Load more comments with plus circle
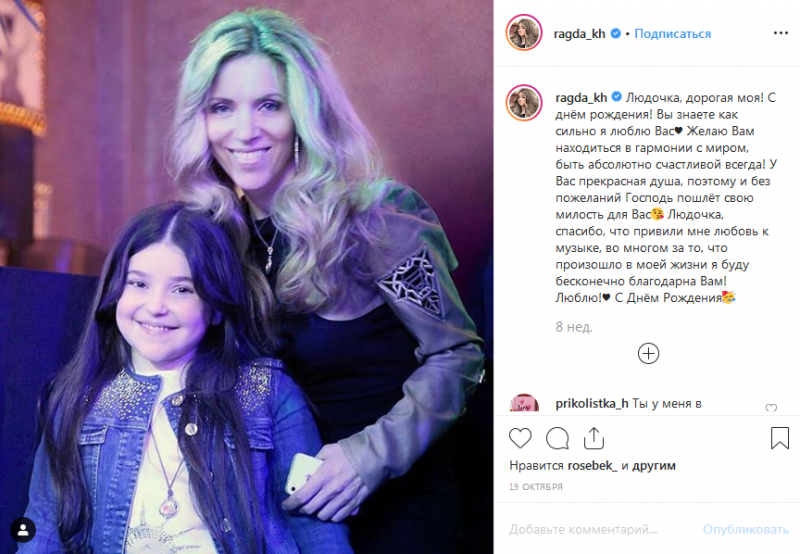The image size is (800, 554). 648,354
